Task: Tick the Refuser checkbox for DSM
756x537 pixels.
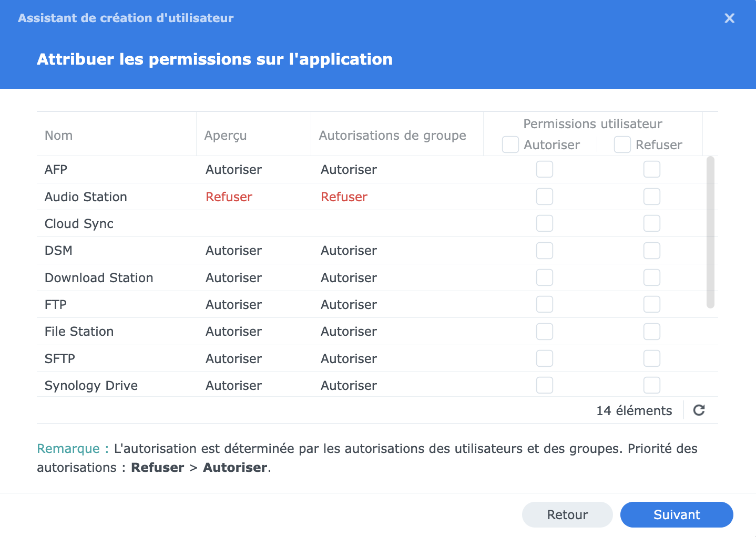Action: point(652,251)
